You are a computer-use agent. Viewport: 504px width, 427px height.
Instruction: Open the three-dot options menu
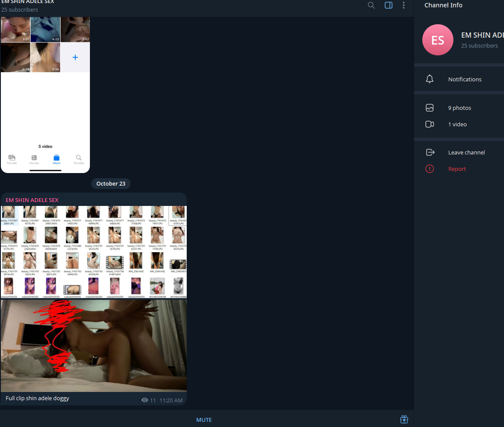(403, 5)
